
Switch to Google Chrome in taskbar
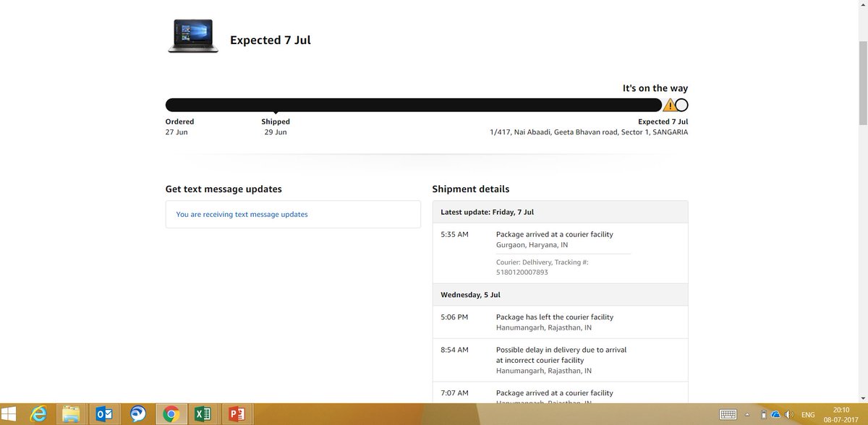(171, 414)
